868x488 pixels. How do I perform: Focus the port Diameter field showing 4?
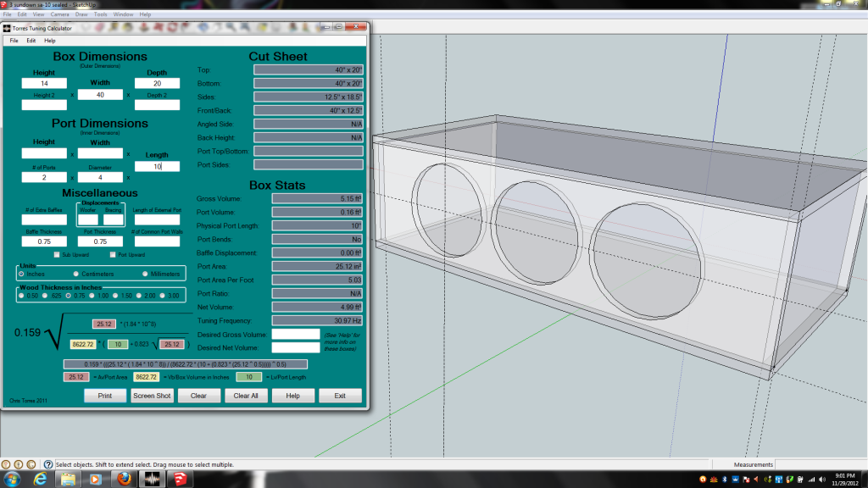pyautogui.click(x=100, y=178)
